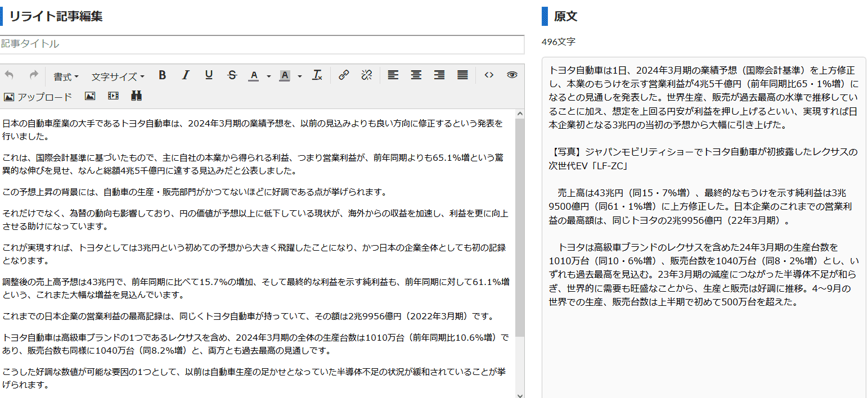This screenshot has height=398, width=868.
Task: Click the editor vertical scrollbar thumb
Action: 520,228
